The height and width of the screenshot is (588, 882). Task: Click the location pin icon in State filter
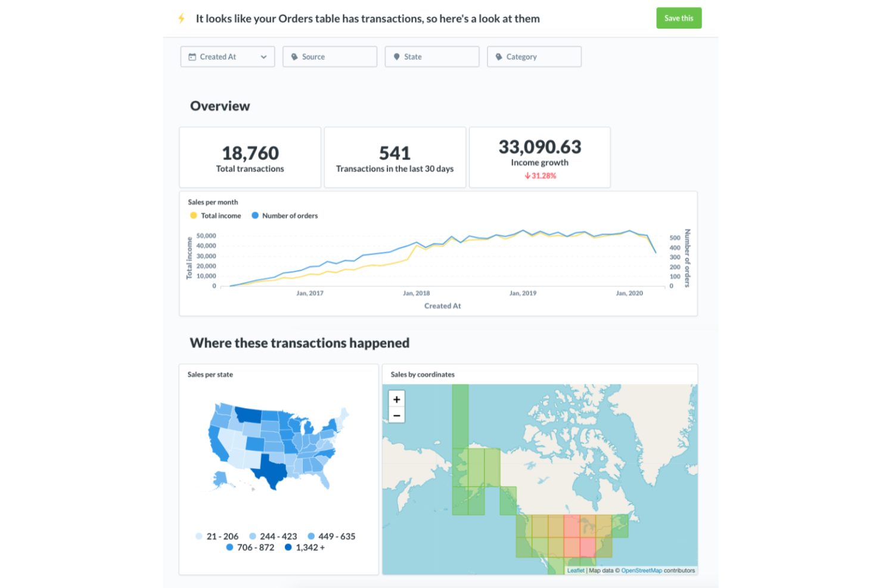397,57
